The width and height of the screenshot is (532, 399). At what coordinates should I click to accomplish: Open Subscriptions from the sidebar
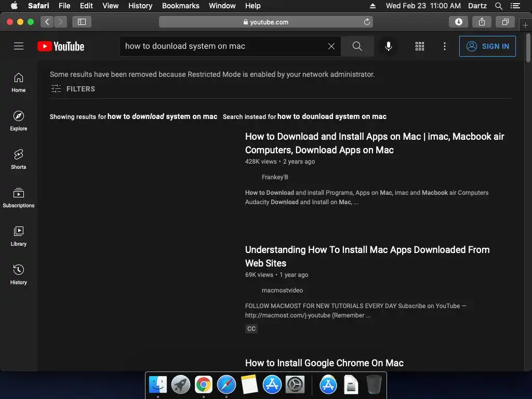(19, 197)
